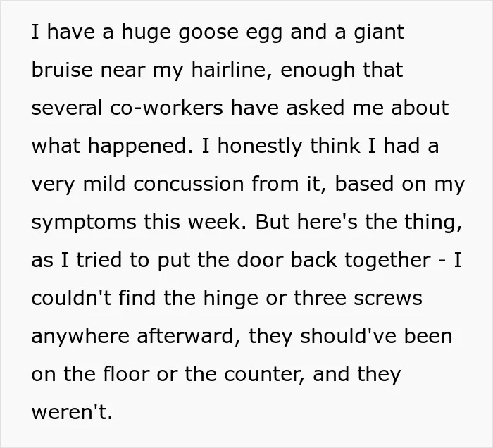Image resolution: width=493 pixels, height=448 pixels.
Task: Click the words "what happened"
Action: (108, 147)
